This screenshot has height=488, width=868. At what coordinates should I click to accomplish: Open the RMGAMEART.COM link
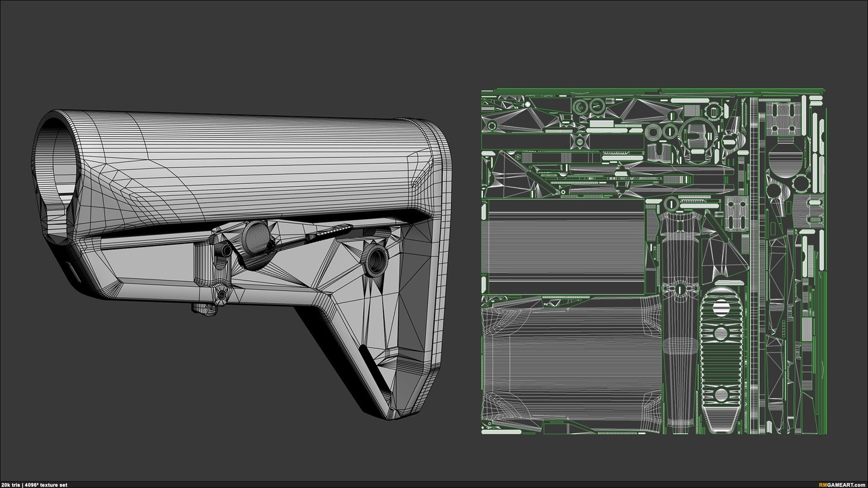coord(842,484)
